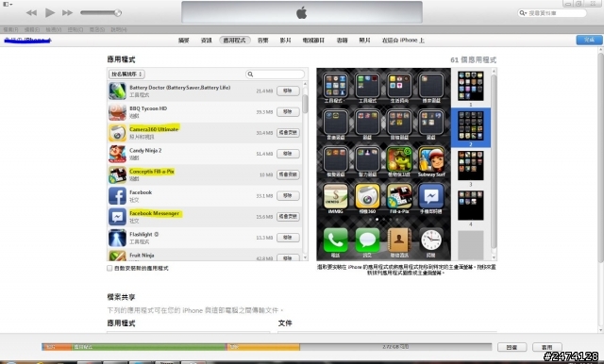Toggle will-install button for Conceptis Fill-a-Pix

[288, 174]
